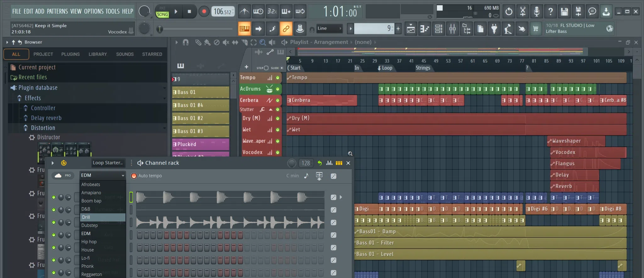The width and height of the screenshot is (644, 278).
Task: Open the PATTERNS menu
Action: tap(57, 11)
